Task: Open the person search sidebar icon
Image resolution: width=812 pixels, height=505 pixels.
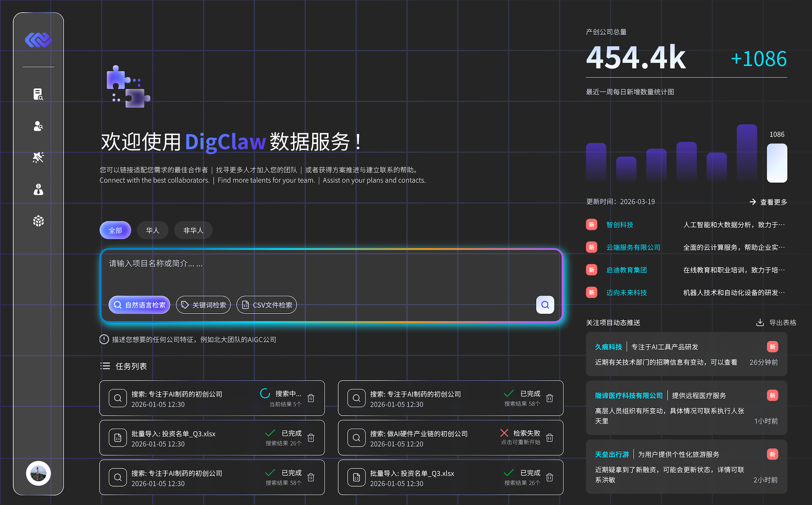Action: 38,126
